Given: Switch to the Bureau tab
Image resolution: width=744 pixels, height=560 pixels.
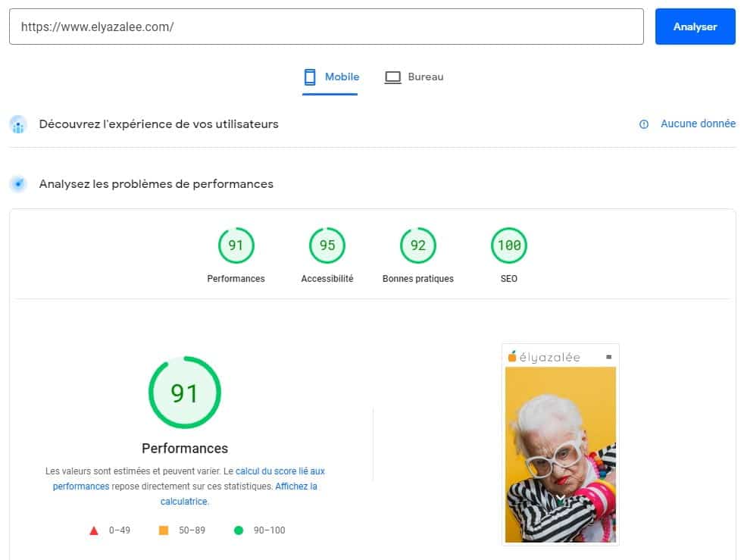Looking at the screenshot, I should (x=414, y=77).
